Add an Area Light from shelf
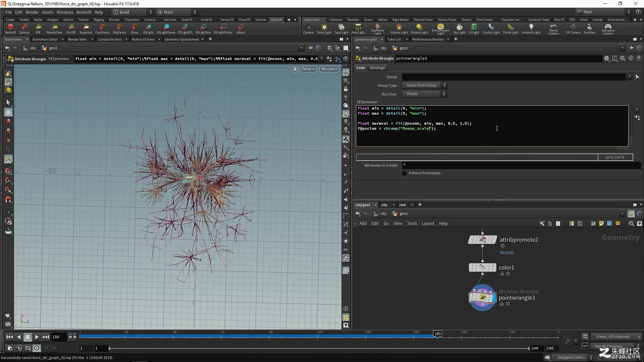Image resolution: width=644 pixels, height=362 pixels. (358, 29)
